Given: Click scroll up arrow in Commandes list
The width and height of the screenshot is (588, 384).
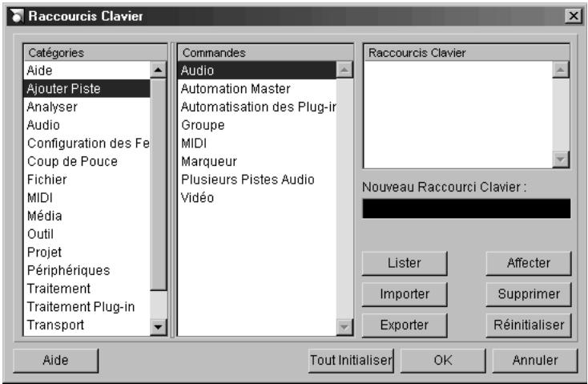Looking at the screenshot, I should tap(344, 70).
